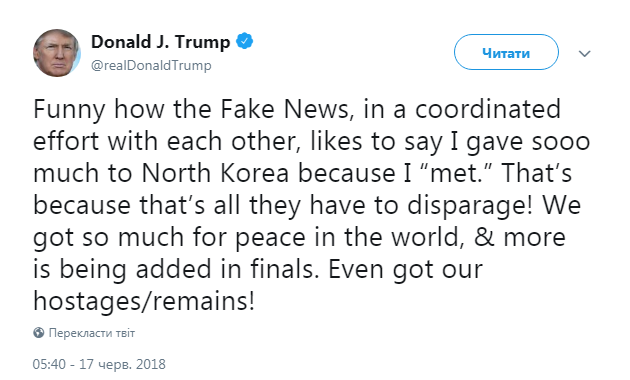Click the word coordinated in the first line

tap(488, 109)
